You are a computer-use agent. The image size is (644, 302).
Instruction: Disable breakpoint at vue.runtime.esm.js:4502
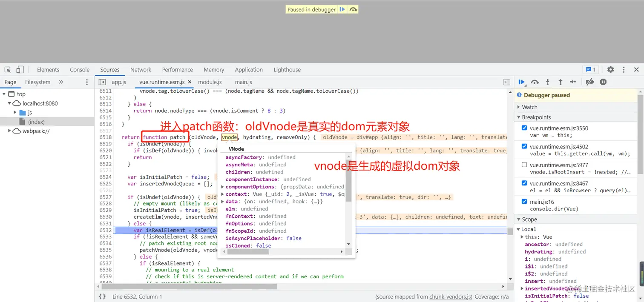(524, 146)
